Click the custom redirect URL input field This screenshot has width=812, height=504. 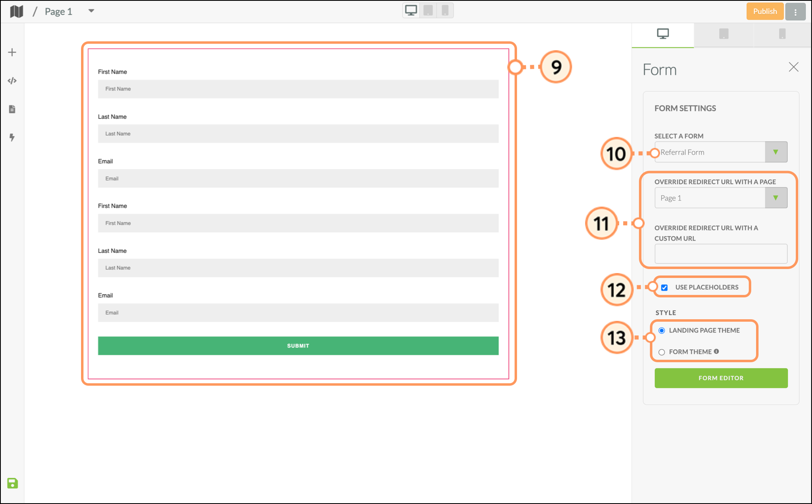click(x=721, y=254)
